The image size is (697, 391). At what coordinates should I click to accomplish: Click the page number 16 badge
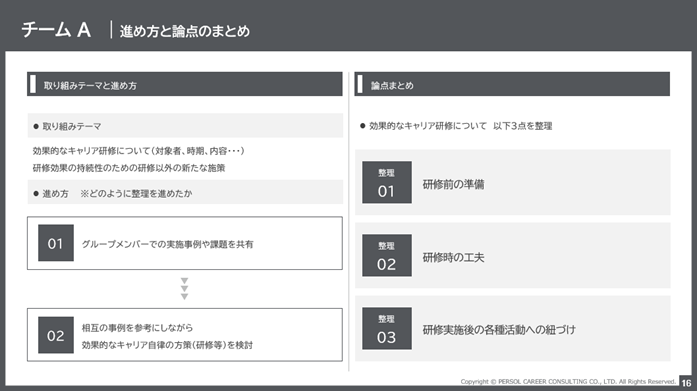pyautogui.click(x=686, y=383)
